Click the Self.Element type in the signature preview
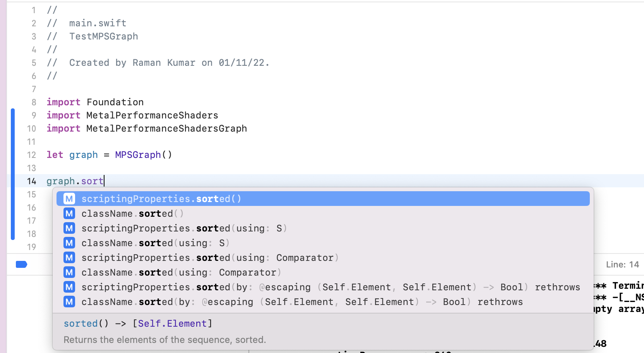This screenshot has width=644, height=353. pos(172,324)
